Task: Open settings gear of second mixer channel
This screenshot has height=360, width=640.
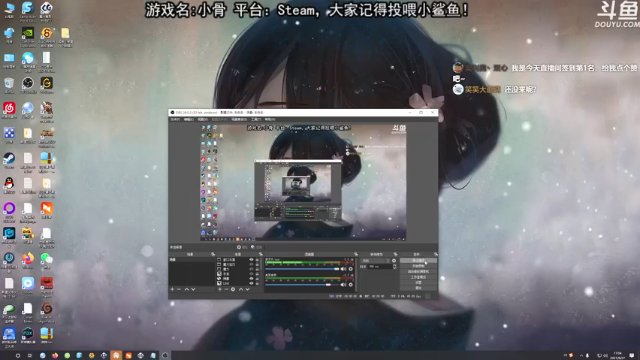Action: click(x=351, y=284)
